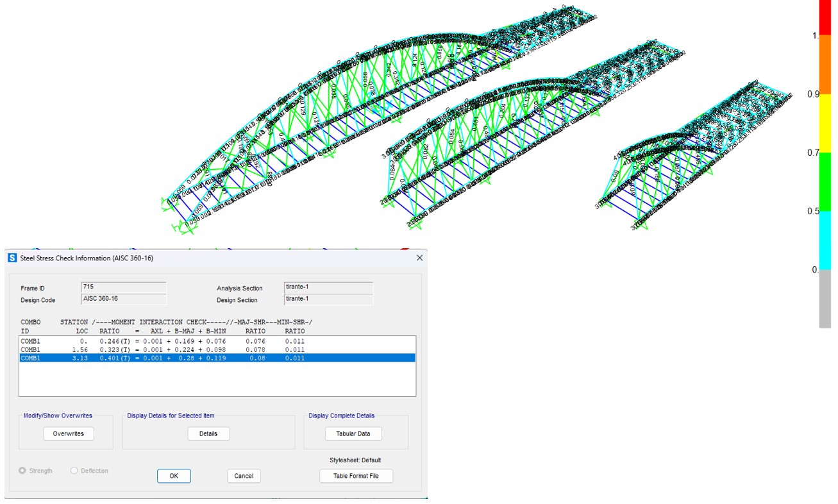The image size is (838, 504).
Task: Select the Deflection radio option
Action: point(74,471)
